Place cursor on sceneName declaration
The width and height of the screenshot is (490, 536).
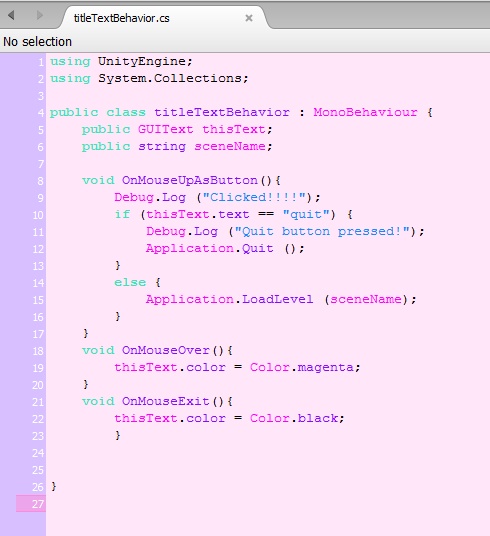[230, 146]
